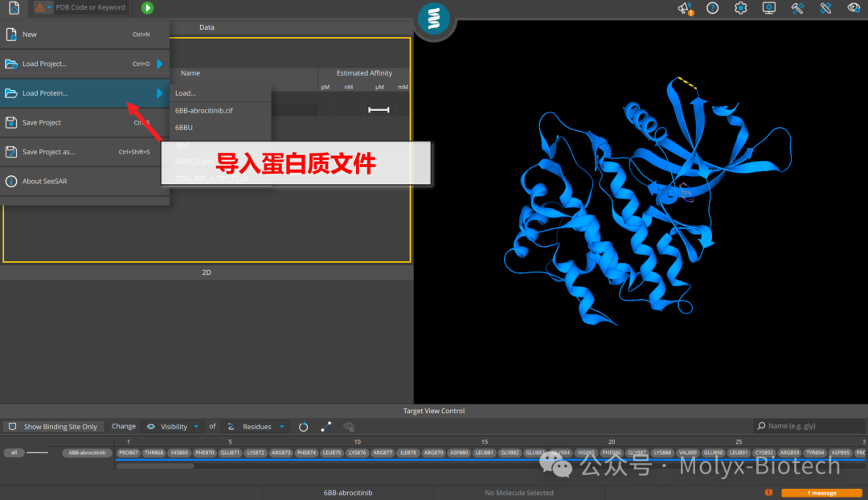The width and height of the screenshot is (868, 500).
Task: Select residue PRO867
Action: (x=128, y=453)
